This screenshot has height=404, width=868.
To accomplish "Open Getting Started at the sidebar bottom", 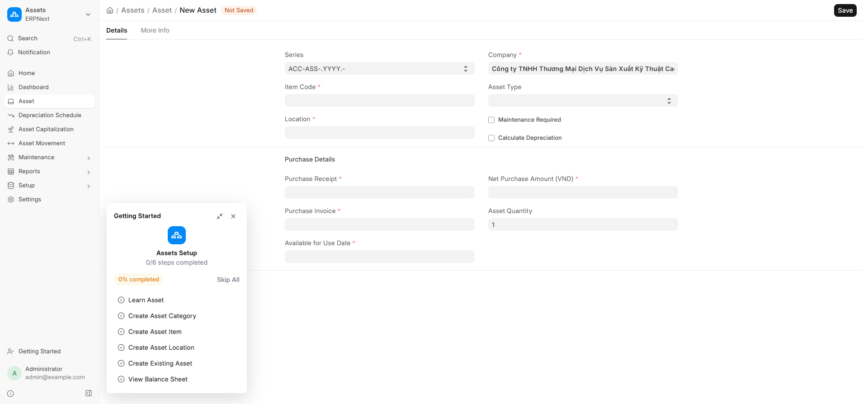I will [49, 352].
